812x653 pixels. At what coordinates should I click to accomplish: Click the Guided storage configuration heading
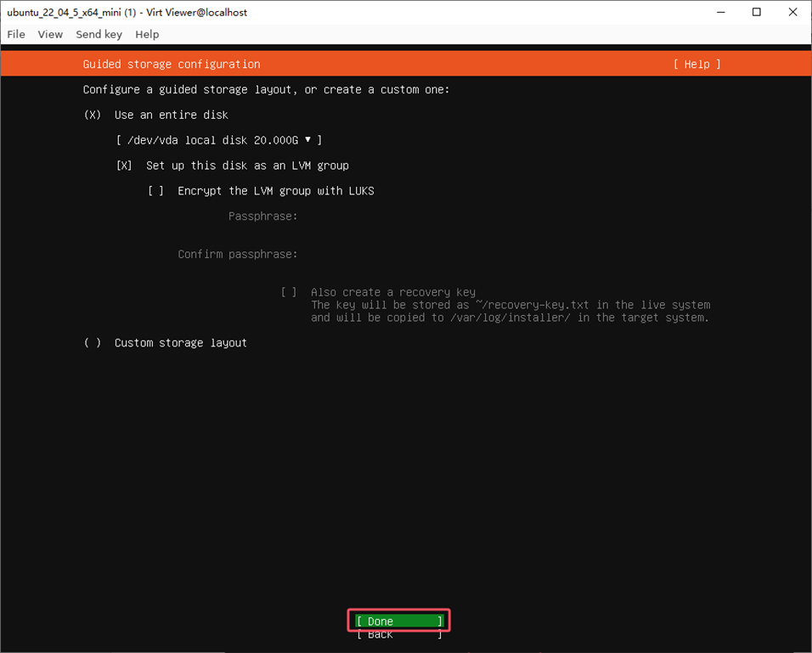coord(172,65)
